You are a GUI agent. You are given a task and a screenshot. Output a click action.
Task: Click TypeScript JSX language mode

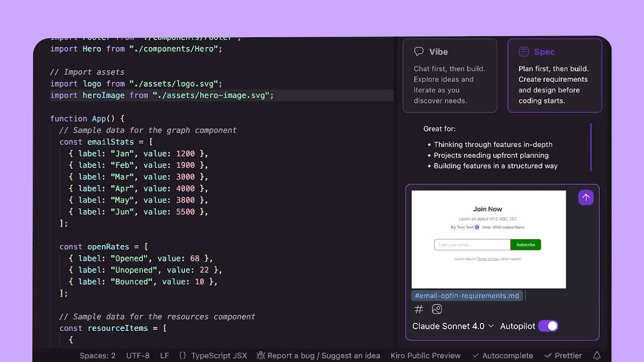[219, 355]
